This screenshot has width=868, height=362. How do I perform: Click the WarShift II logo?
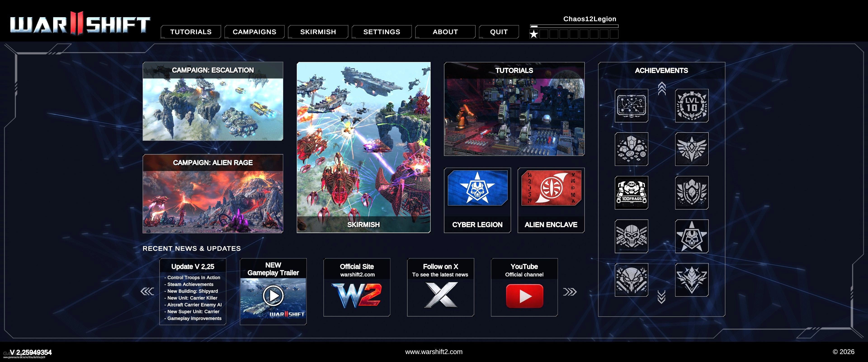tap(80, 24)
